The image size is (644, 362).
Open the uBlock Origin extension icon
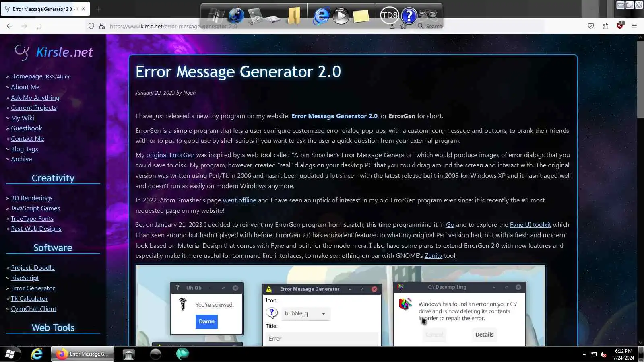tap(620, 25)
